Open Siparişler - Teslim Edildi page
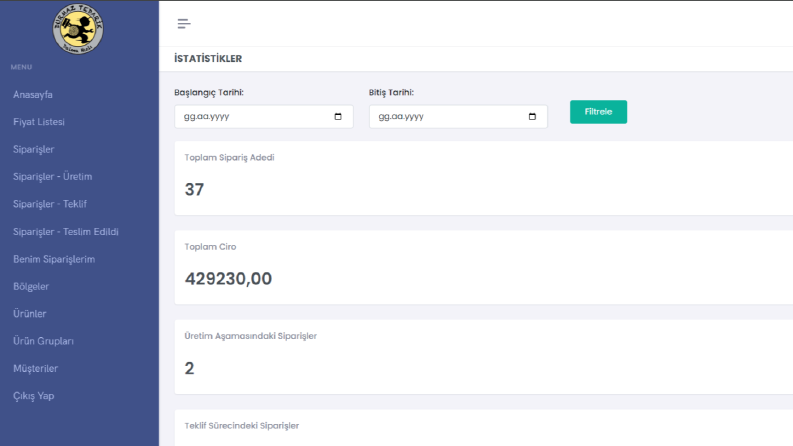Screen dimensions: 793x446 pos(66,232)
